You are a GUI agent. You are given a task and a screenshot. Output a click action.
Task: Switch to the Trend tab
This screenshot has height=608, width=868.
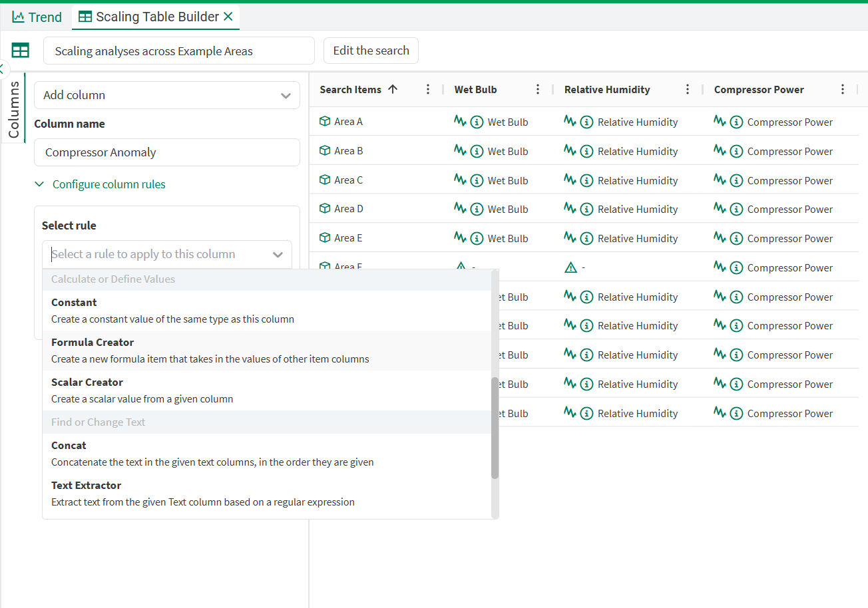pos(37,17)
